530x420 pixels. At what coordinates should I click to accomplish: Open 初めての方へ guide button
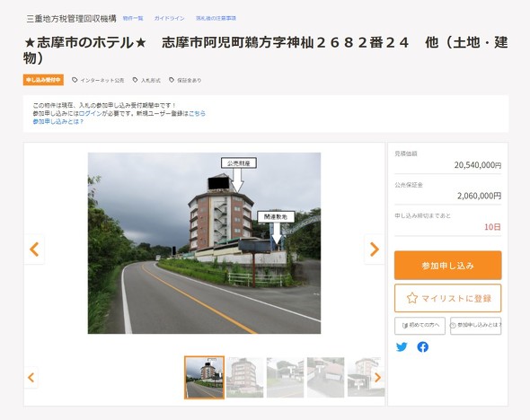pos(420,326)
